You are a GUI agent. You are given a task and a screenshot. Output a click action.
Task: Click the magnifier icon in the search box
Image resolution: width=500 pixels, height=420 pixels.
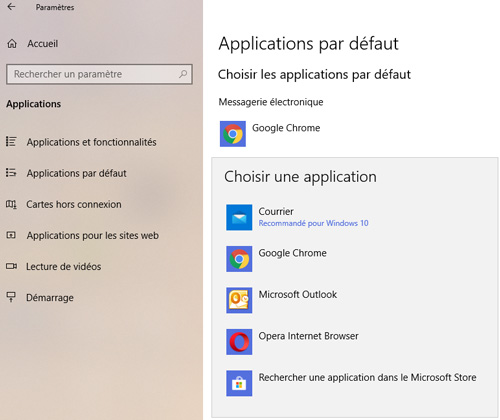183,74
